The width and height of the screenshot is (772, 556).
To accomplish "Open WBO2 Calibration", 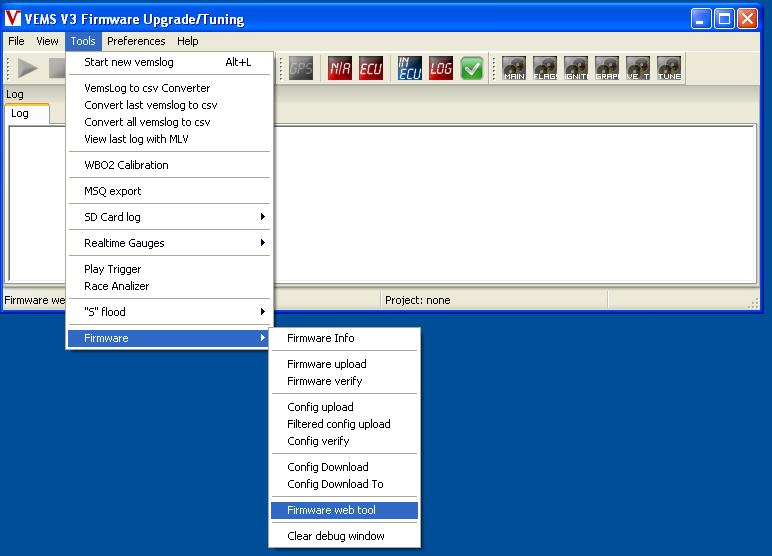I will [x=169, y=165].
